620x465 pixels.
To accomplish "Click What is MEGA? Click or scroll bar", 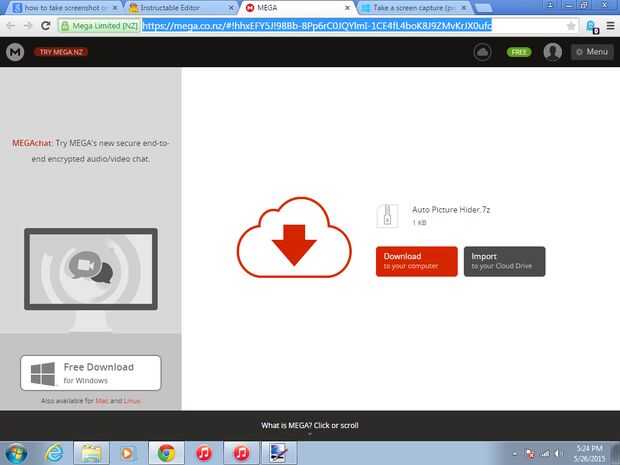I will 310,425.
